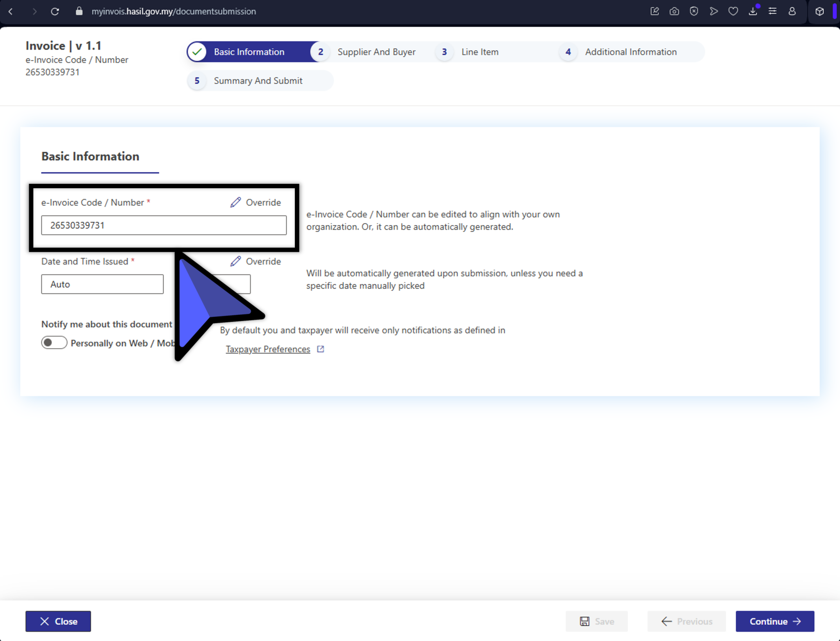Image resolution: width=840 pixels, height=641 pixels.
Task: Click Override beside Date and Time Issued
Action: coord(255,261)
